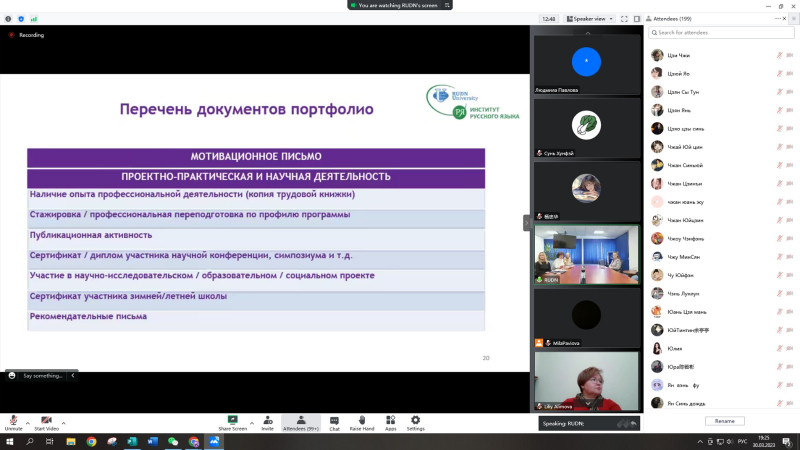Click the Share Screen icon

[233, 421]
